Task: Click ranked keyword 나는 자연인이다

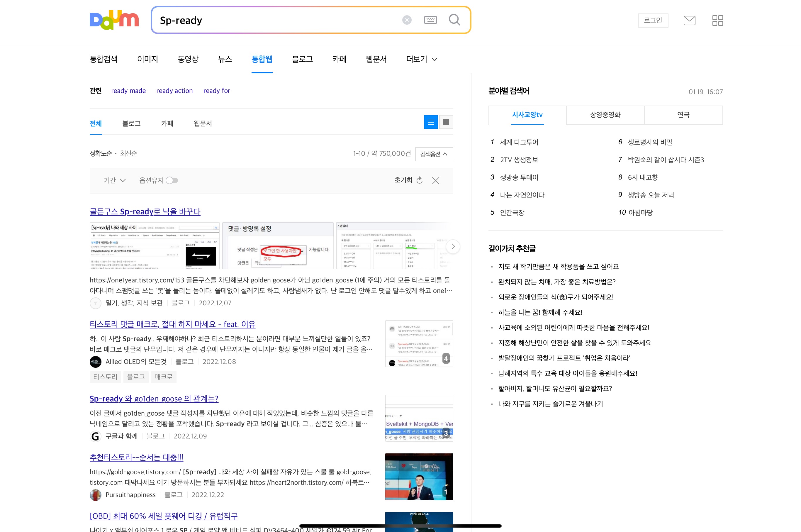Action: (x=522, y=195)
